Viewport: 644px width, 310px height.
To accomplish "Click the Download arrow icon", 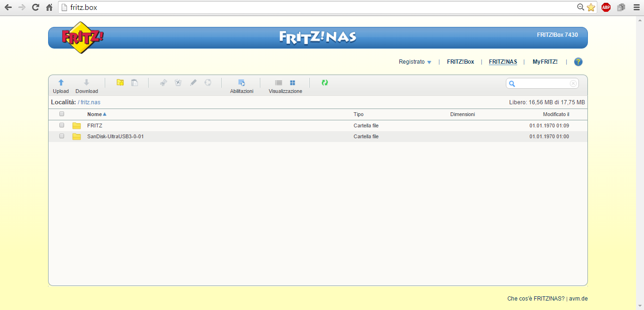I will coord(86,83).
